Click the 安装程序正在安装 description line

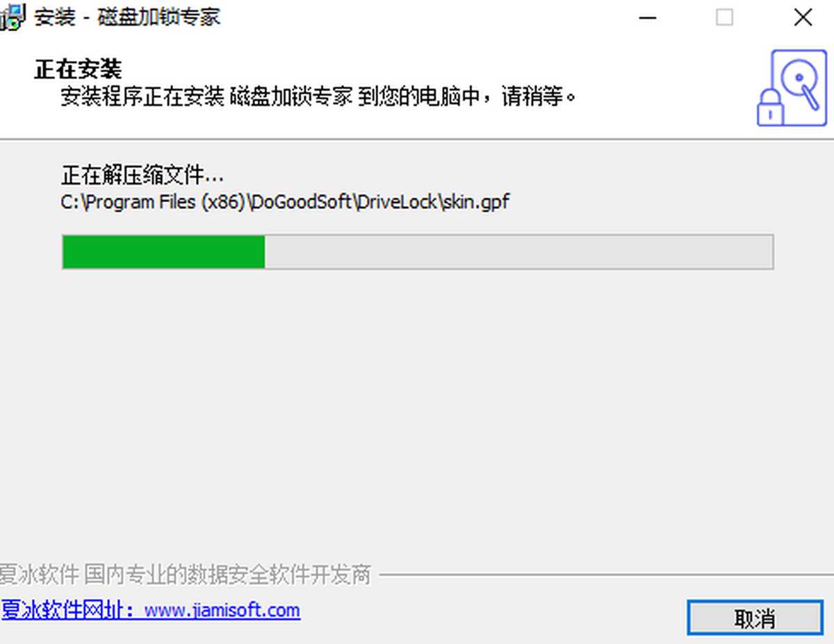click(x=319, y=96)
